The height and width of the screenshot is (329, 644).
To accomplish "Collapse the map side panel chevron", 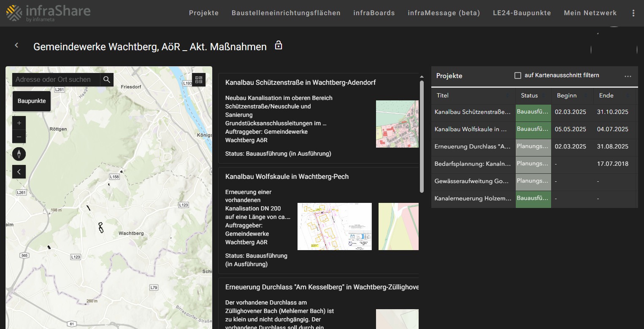I will pyautogui.click(x=19, y=171).
